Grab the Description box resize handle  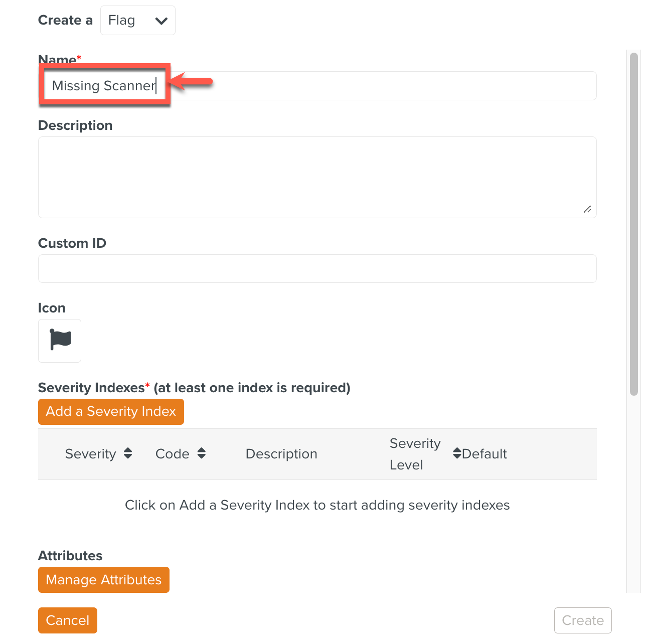click(587, 209)
